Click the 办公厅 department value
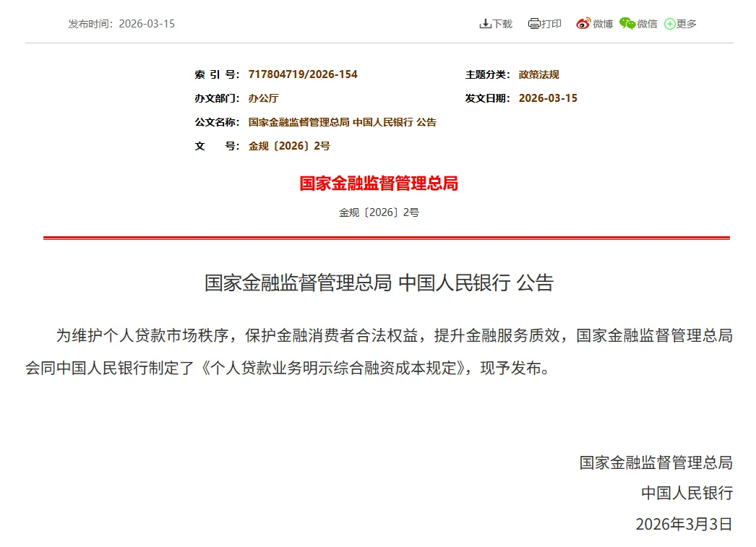The width and height of the screenshot is (756, 547). click(x=263, y=98)
